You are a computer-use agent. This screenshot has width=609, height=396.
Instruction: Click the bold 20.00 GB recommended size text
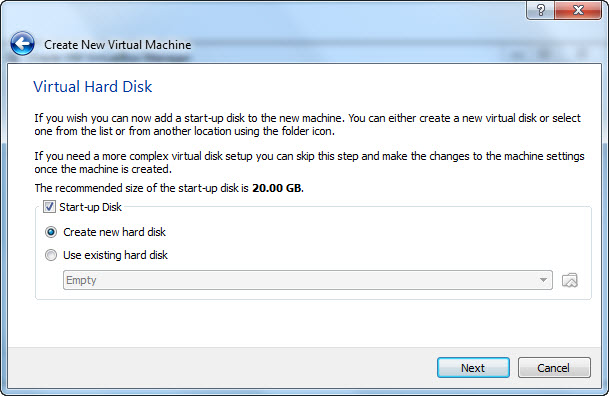tap(277, 188)
